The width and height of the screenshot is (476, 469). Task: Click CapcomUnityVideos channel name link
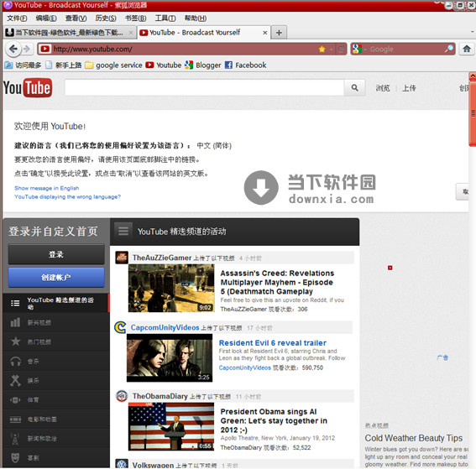[x=165, y=328]
